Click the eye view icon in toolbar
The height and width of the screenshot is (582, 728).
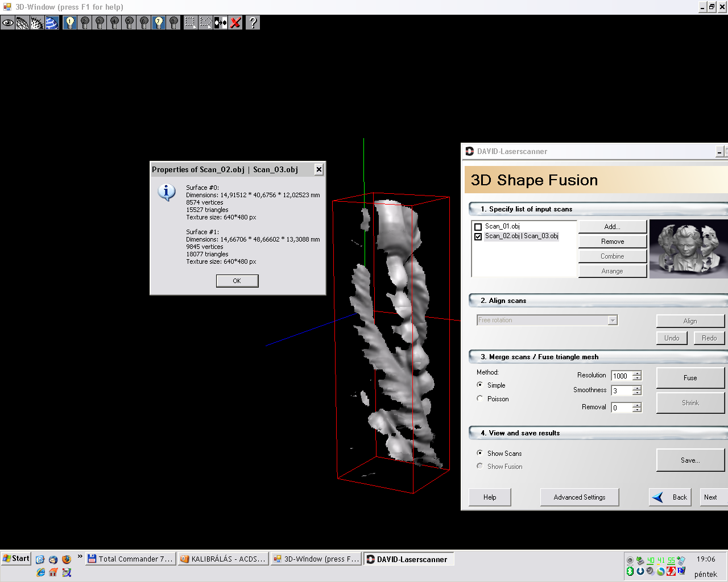pyautogui.click(x=8, y=23)
